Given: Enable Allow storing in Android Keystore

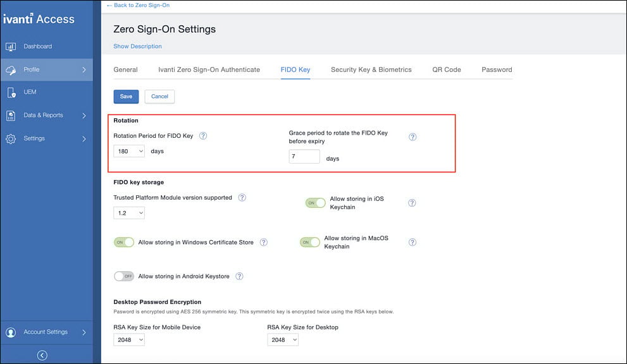Looking at the screenshot, I should 124,276.
